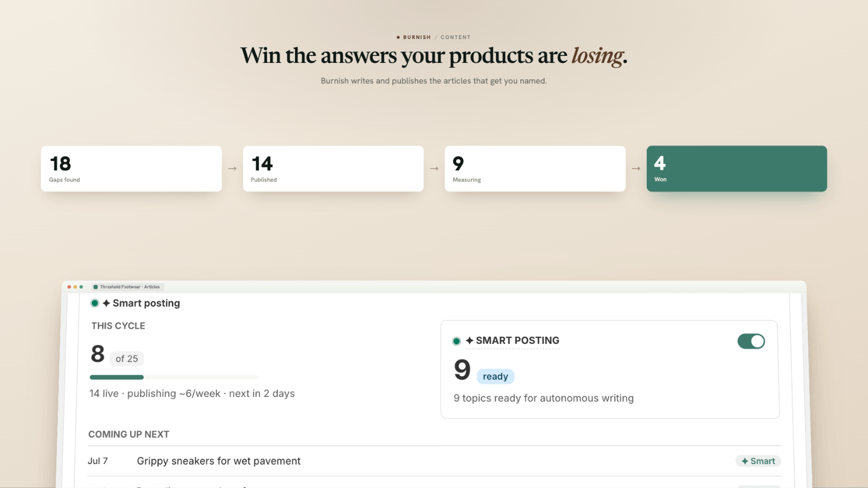Turn off the Smart Posting toggle switch
Screen dimensions: 868x488
pos(751,341)
